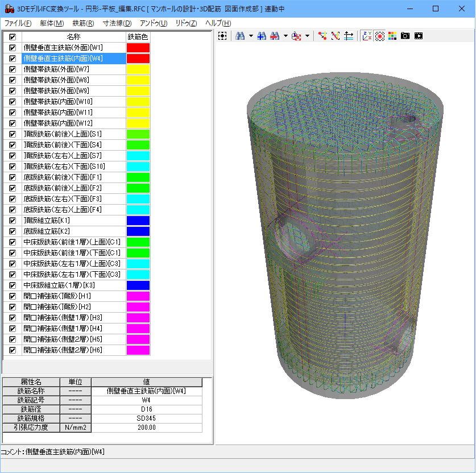Image resolution: width=476 pixels, height=473 pixels.
Task: Click red color swatch for W4 row
Action: (x=138, y=59)
